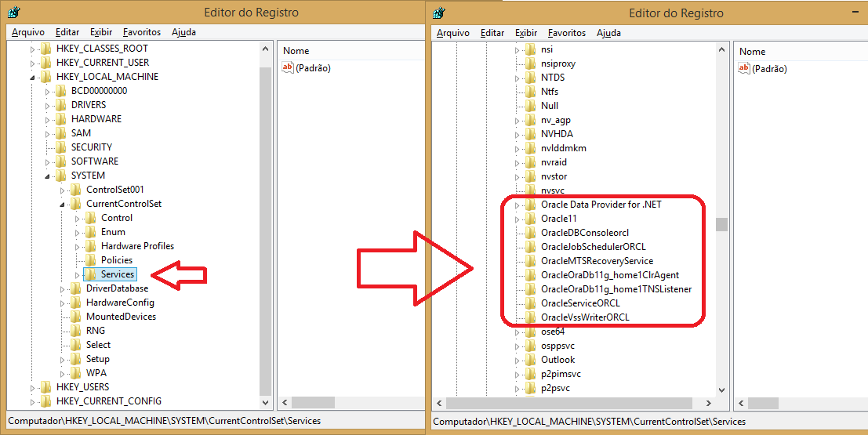Click the DRIVERS folder icon
The image size is (868, 435).
tap(61, 104)
